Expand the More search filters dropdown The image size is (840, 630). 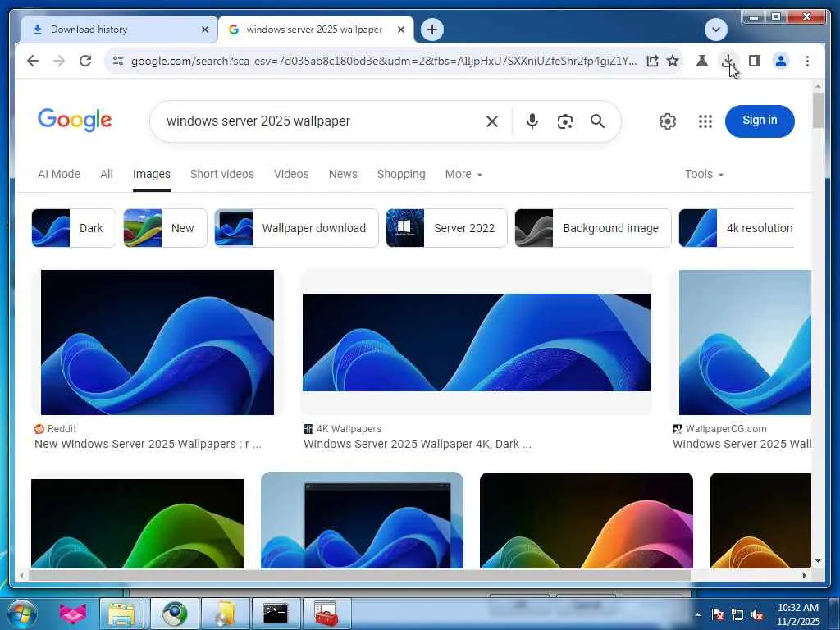point(464,174)
